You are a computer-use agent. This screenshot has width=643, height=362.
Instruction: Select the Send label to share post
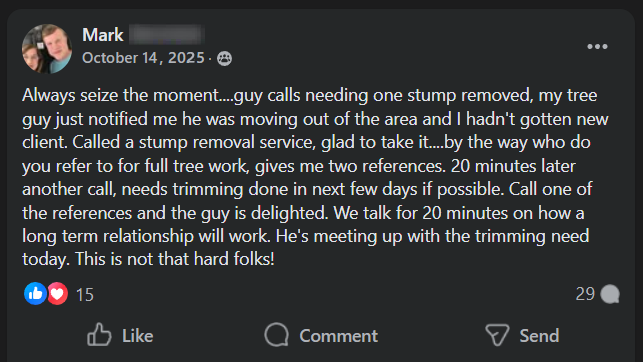(539, 336)
